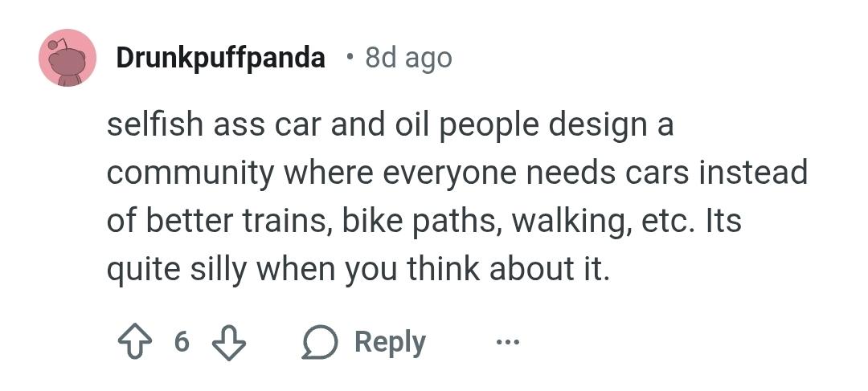Click the dot separator before the timestamp

click(x=347, y=58)
